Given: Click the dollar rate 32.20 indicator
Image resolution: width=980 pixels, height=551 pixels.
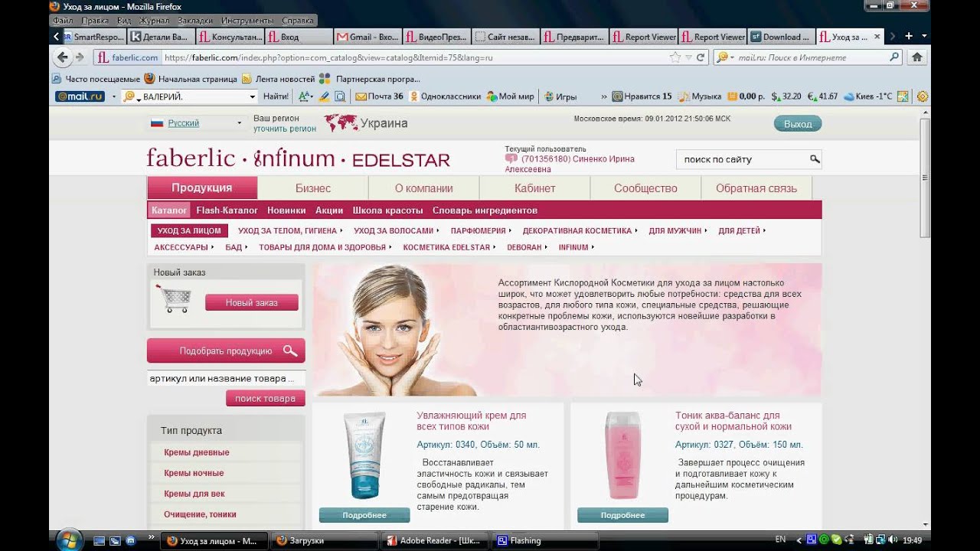Looking at the screenshot, I should 786,96.
